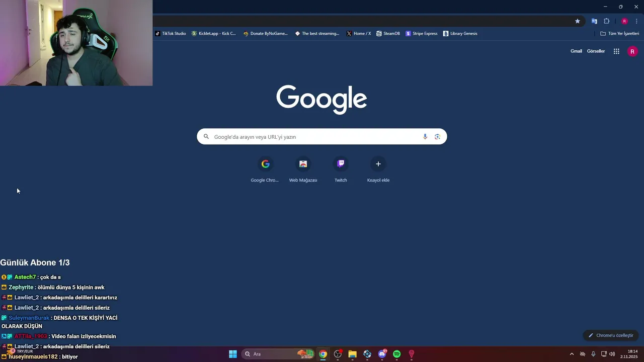The height and width of the screenshot is (362, 644).
Task: Click the Günlük Abone 1/3 text
Action: coord(35,262)
